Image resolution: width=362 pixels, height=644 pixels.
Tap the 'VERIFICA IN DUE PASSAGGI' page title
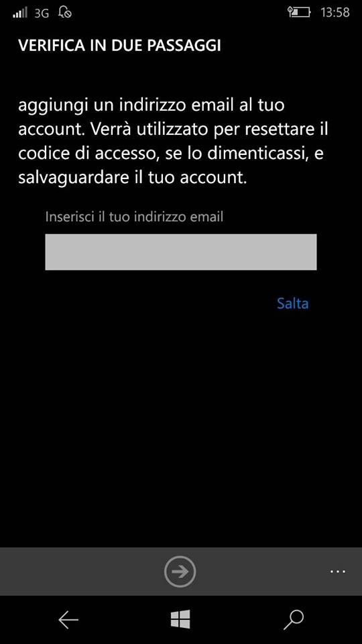[x=119, y=46]
